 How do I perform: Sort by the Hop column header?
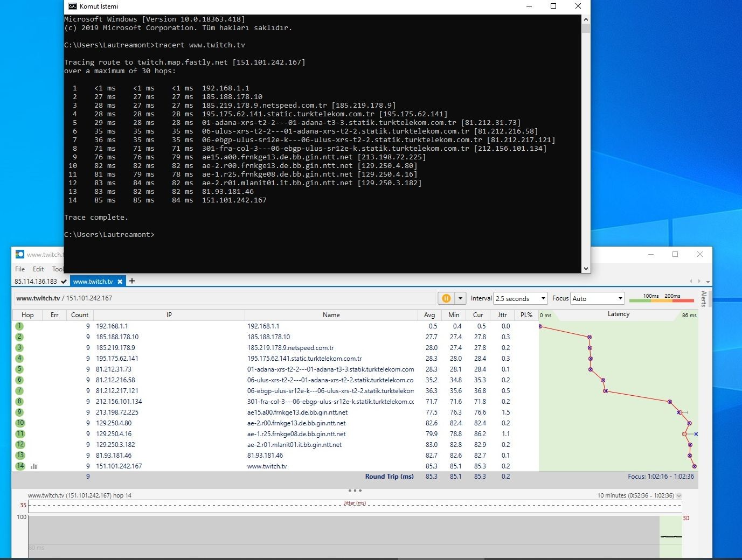click(27, 315)
